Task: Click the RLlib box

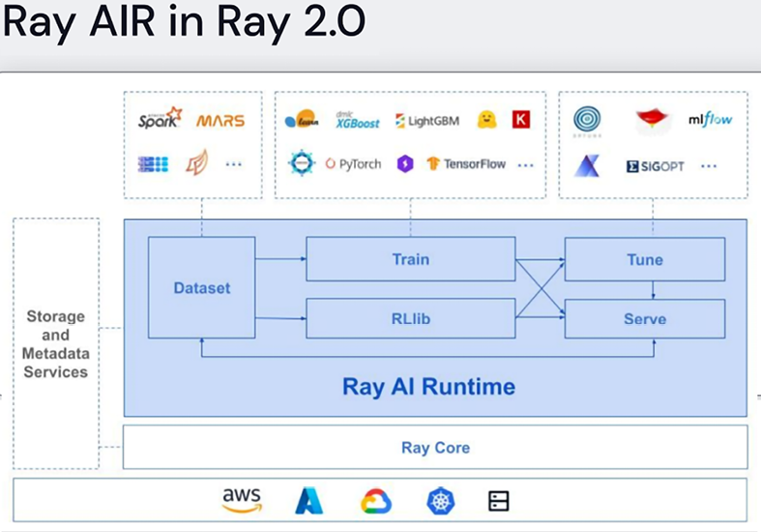Action: [x=411, y=318]
